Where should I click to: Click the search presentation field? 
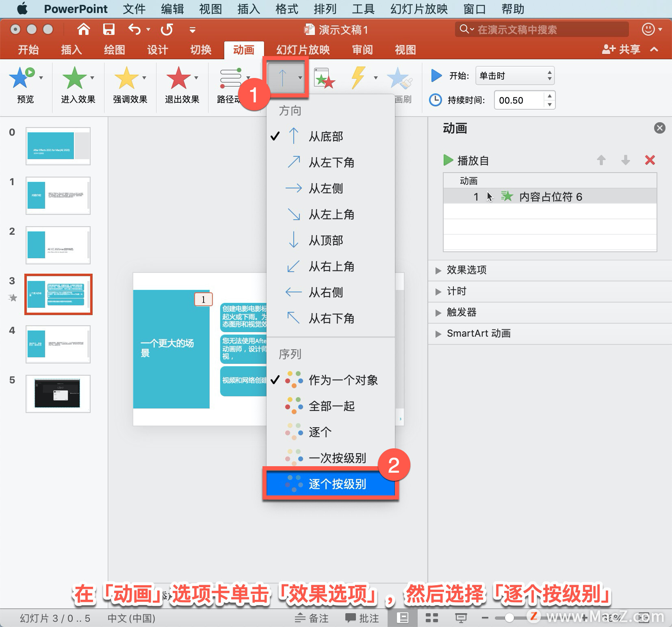[542, 29]
